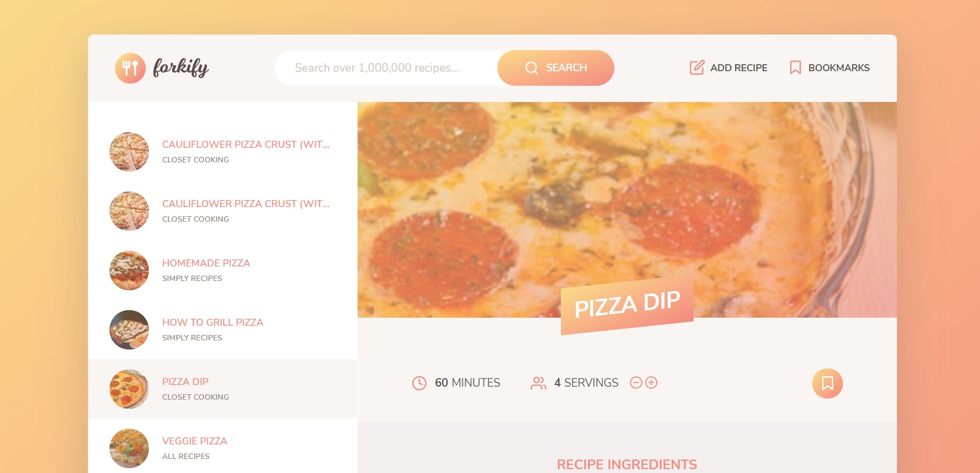Click the people icon beside 4 servings
The width and height of the screenshot is (980, 473).
538,383
